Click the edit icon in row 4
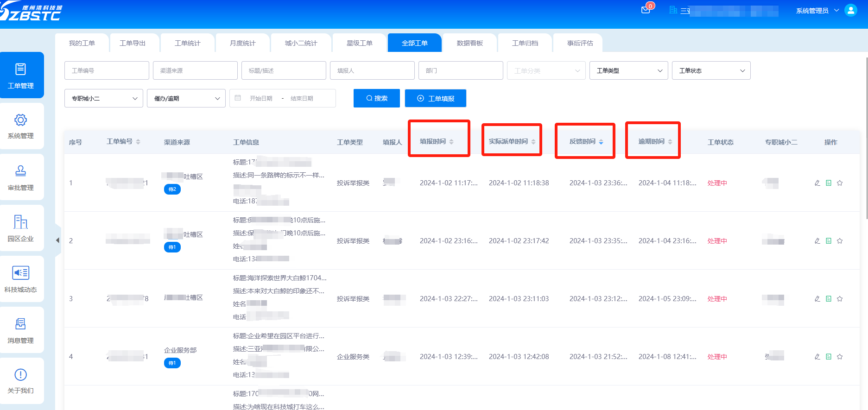Viewport: 868px width, 410px height. pos(817,357)
